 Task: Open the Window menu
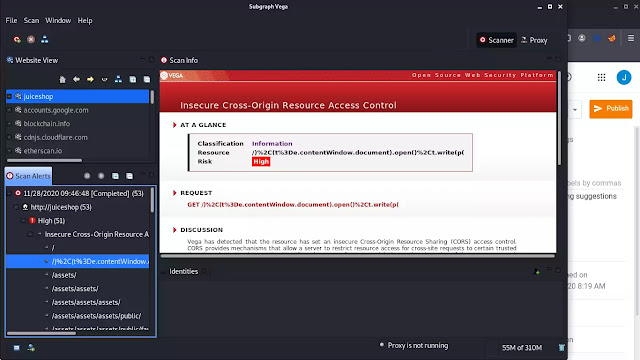[x=58, y=20]
